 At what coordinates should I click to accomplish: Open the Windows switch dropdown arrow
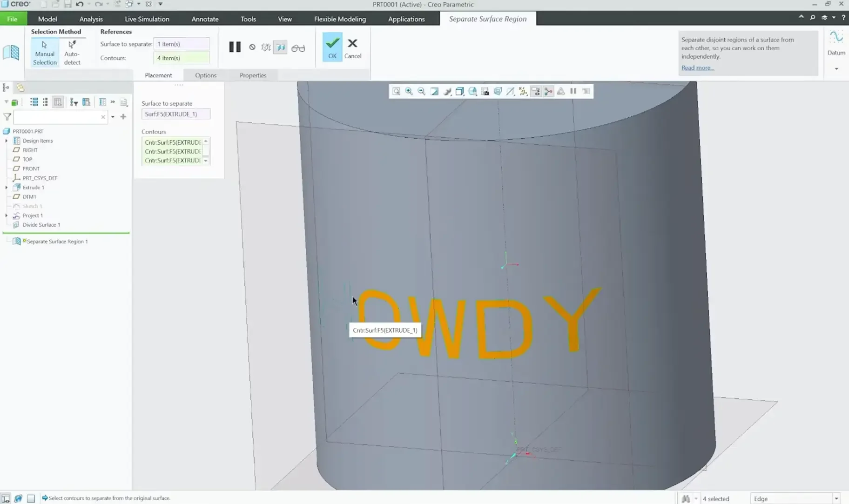139,4
